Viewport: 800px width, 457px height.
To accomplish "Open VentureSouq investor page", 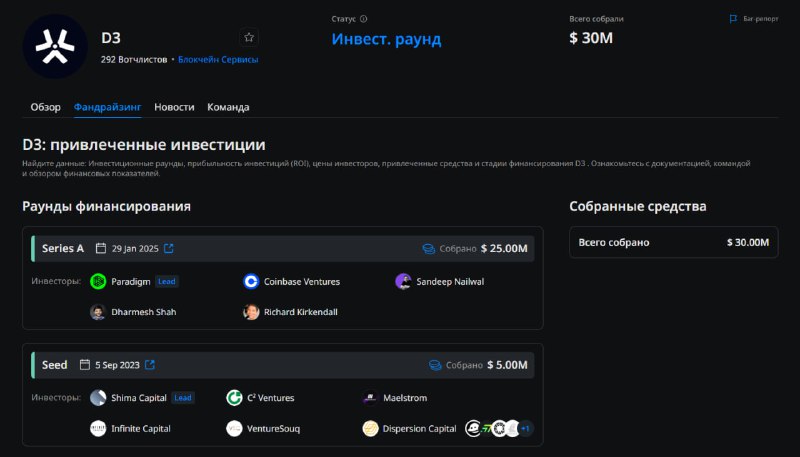I will click(273, 428).
